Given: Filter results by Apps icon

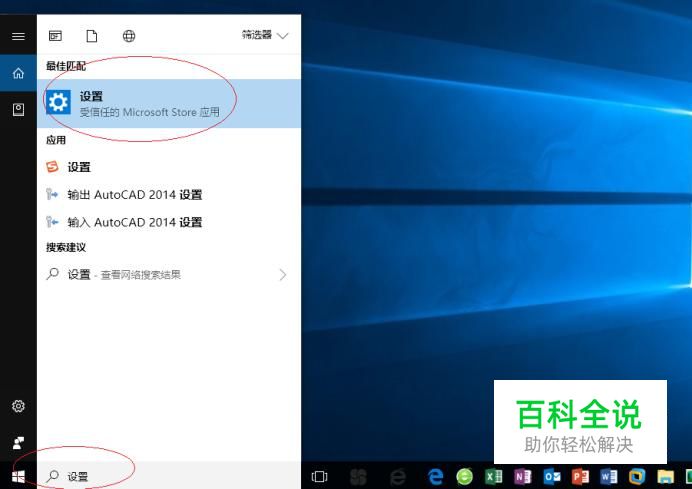Looking at the screenshot, I should 55,36.
